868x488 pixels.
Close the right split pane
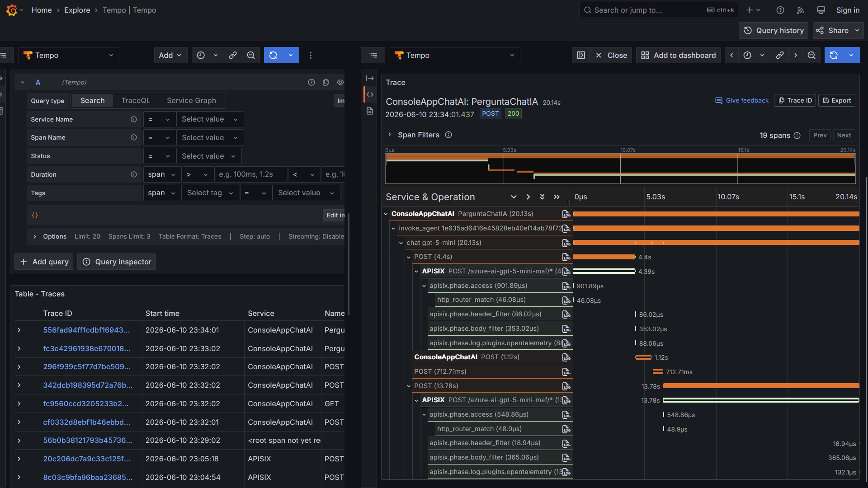click(611, 55)
